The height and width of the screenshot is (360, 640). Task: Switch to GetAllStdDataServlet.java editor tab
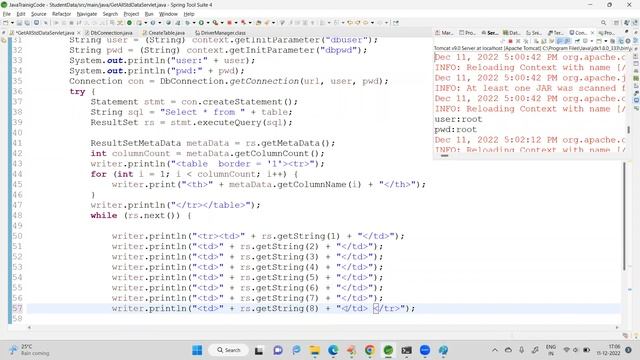click(45, 33)
